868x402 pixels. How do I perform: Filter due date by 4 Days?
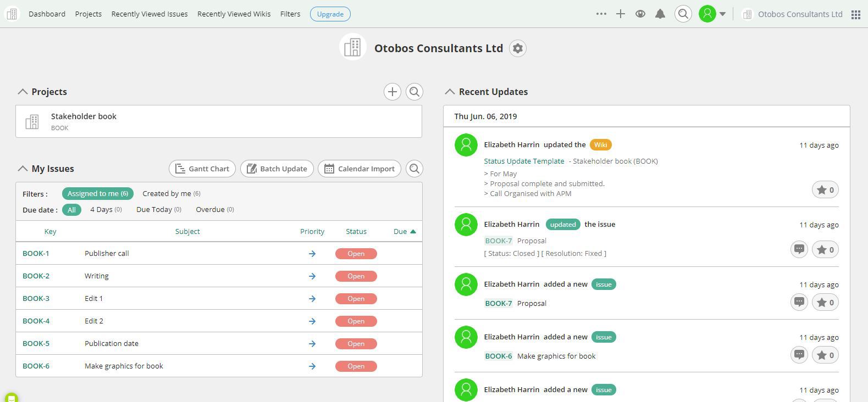(106, 210)
